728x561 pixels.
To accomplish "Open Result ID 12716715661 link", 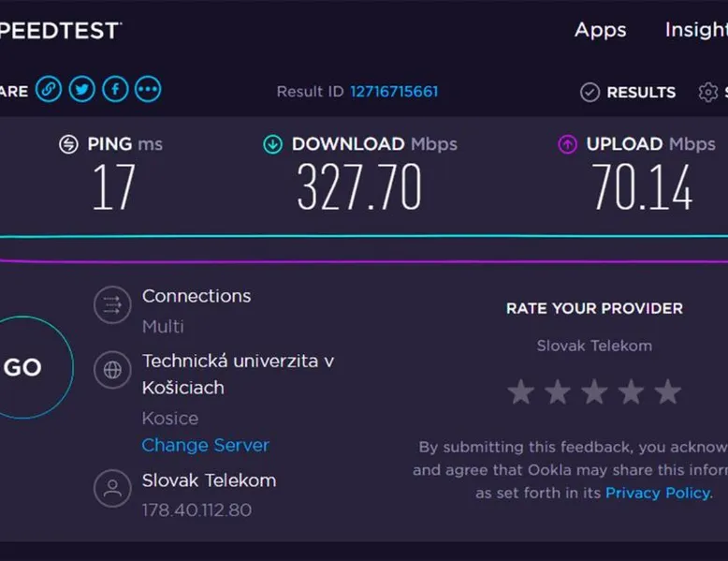I will [394, 92].
